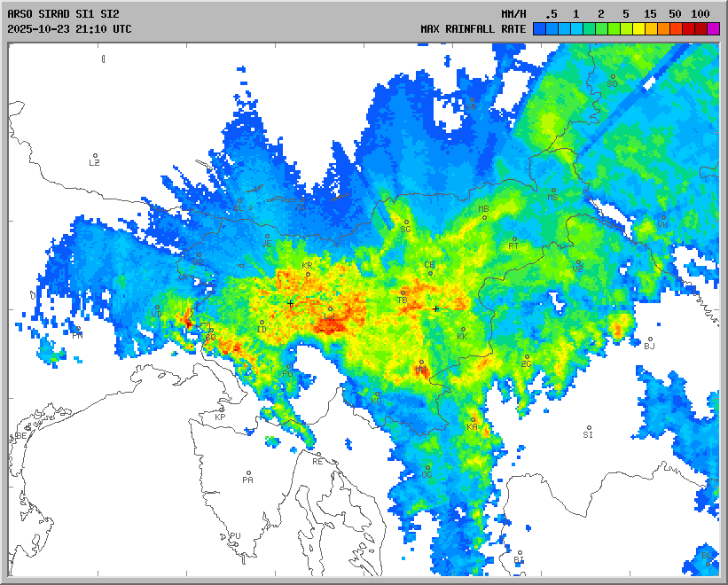Click the radar site cross west of LJ
This screenshot has height=585, width=728.
(x=290, y=303)
